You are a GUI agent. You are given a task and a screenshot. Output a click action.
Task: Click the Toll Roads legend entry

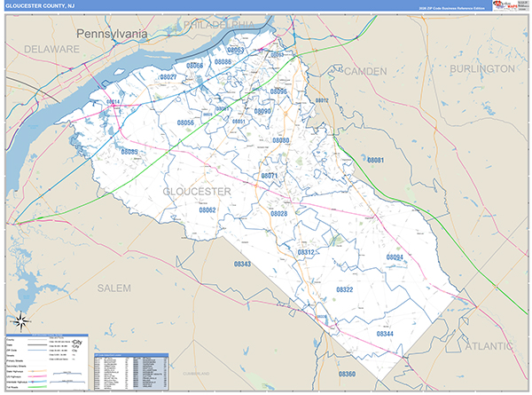click(12, 387)
